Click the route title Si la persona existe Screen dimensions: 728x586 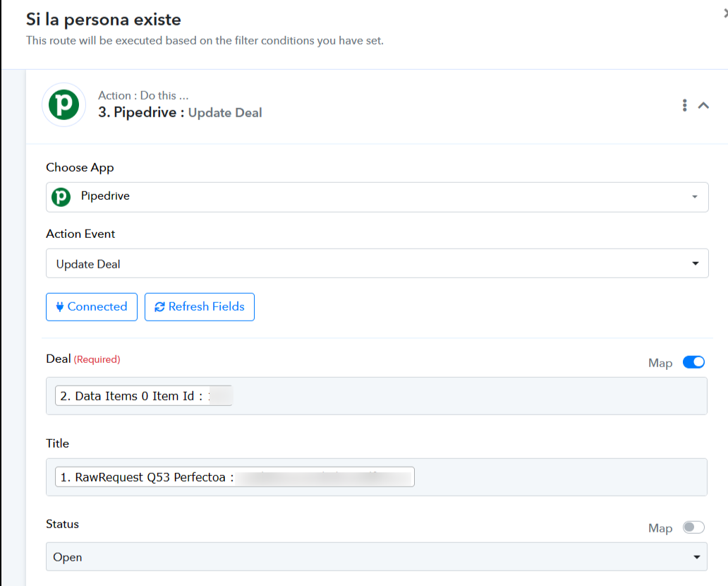[104, 20]
